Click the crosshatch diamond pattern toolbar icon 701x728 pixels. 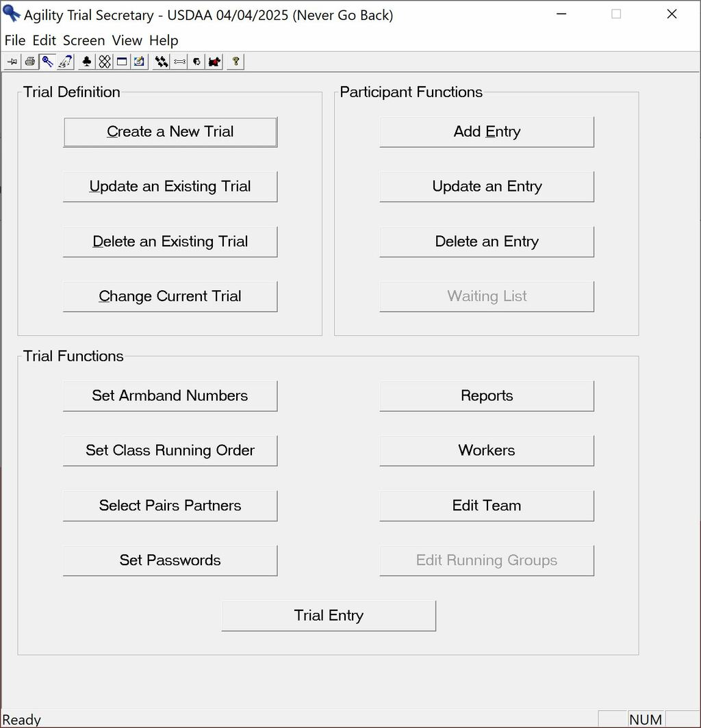(x=104, y=62)
